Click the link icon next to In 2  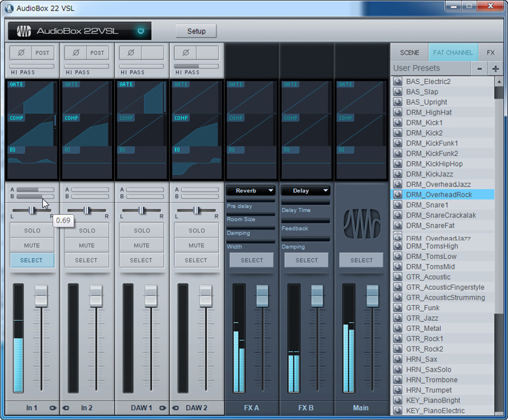click(66, 408)
